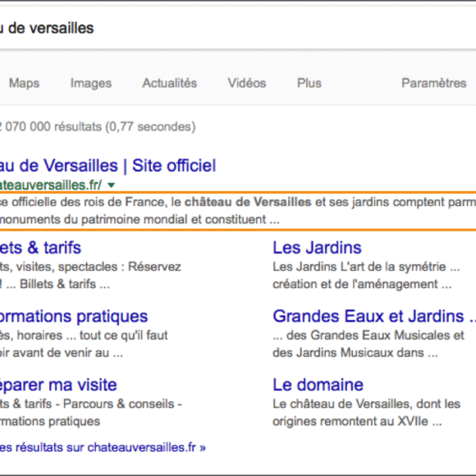
Task: Click the search box containing 'de versailles'
Action: click(238, 28)
